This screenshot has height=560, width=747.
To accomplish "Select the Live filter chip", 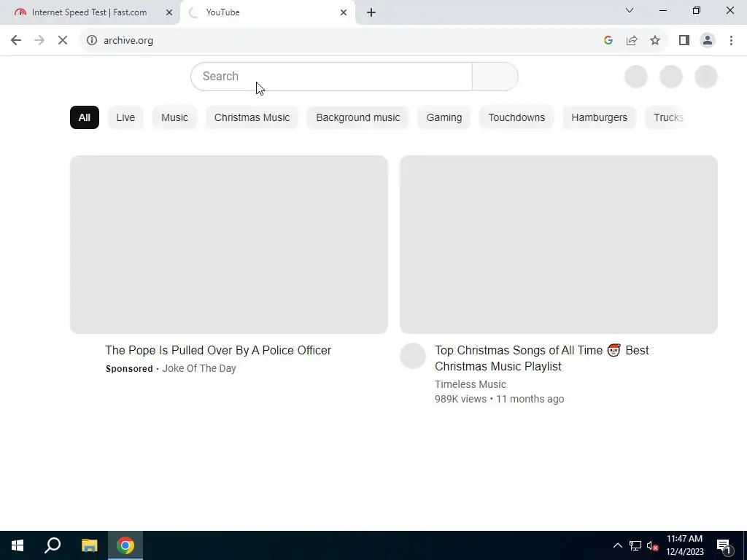I will click(125, 117).
